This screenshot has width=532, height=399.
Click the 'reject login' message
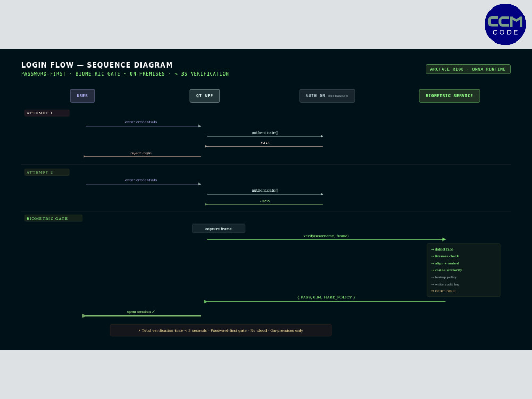pos(141,153)
